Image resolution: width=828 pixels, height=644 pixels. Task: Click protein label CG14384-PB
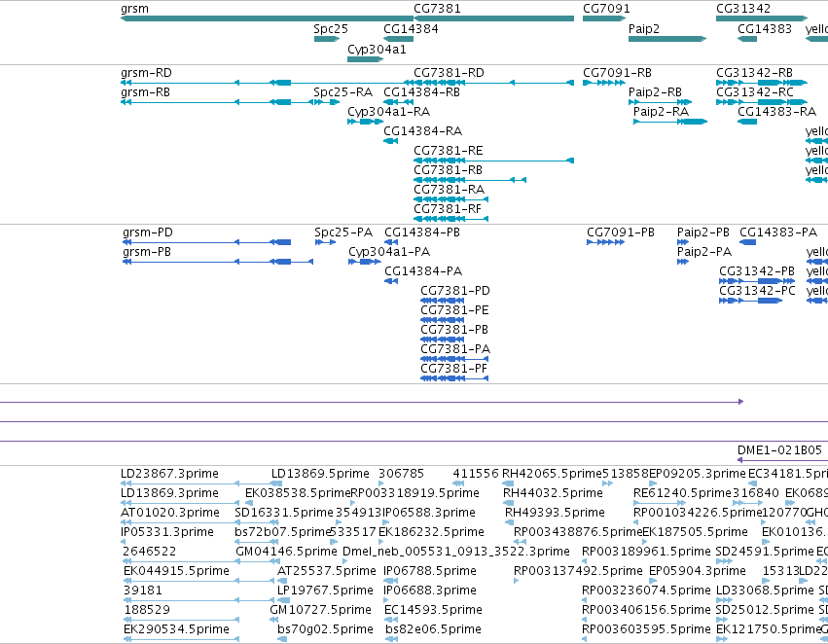pyautogui.click(x=422, y=233)
